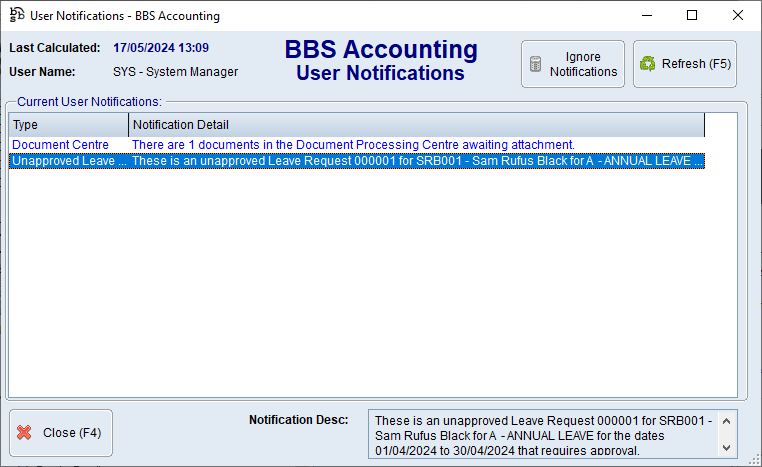Close the window using the title bar X
The image size is (762, 467).
pyautogui.click(x=738, y=15)
